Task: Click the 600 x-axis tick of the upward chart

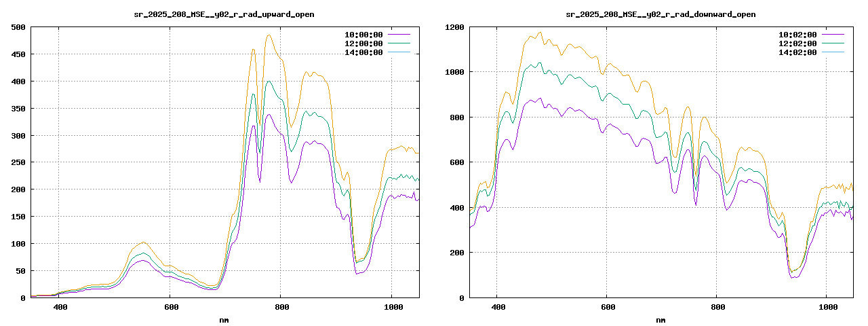Action: tap(172, 307)
